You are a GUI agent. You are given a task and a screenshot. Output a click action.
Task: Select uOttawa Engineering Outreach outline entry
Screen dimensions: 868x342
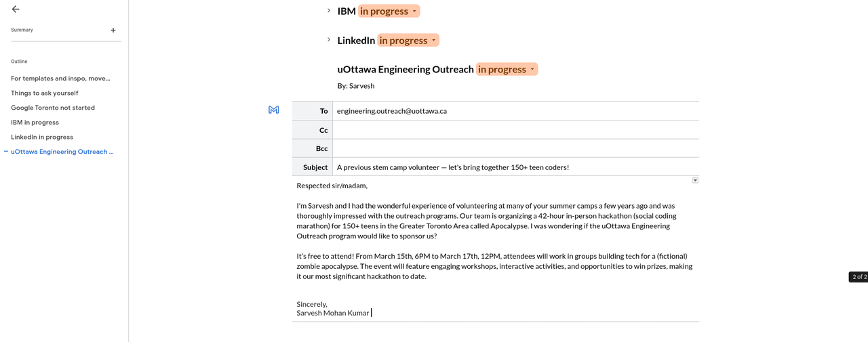click(62, 152)
